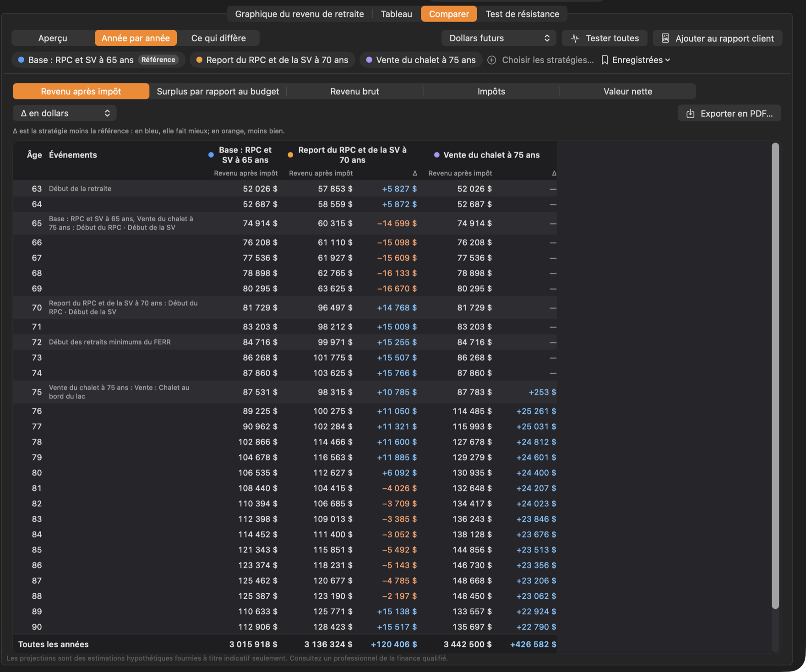
Task: Click the orange dot of the Report du RPC chip
Action: click(199, 60)
